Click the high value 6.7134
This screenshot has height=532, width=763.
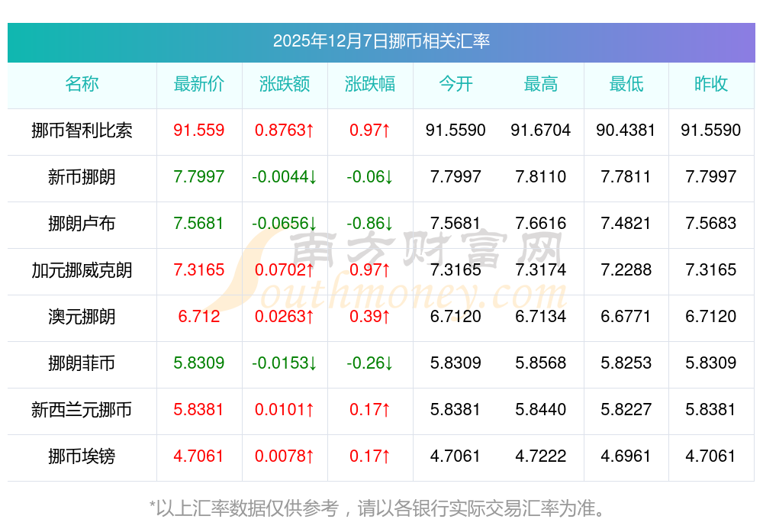(x=541, y=317)
